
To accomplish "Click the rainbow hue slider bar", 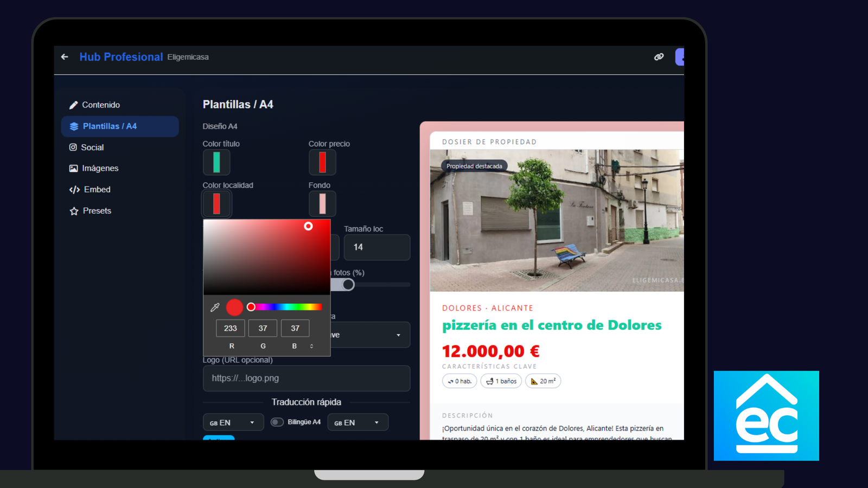I will pyautogui.click(x=288, y=307).
